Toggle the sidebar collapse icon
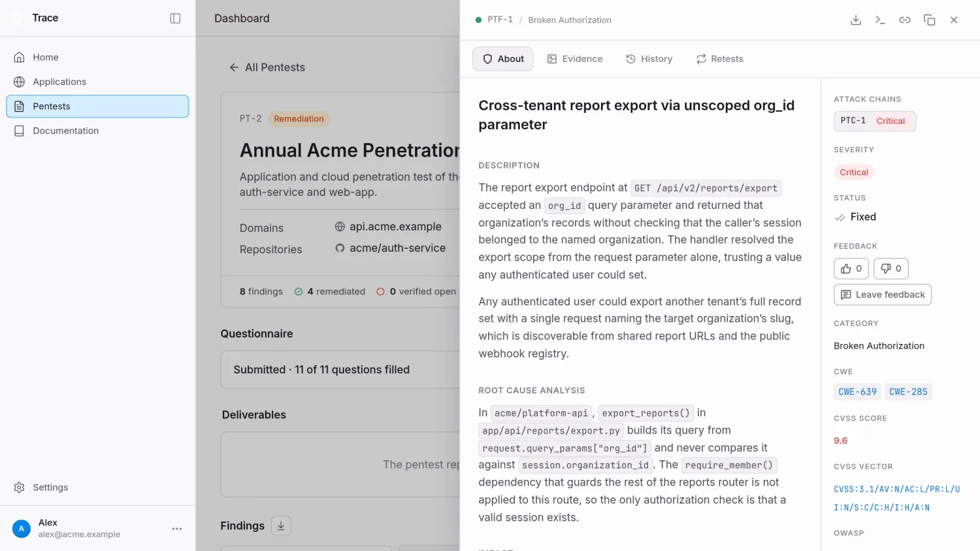980x551 pixels. coord(175,18)
